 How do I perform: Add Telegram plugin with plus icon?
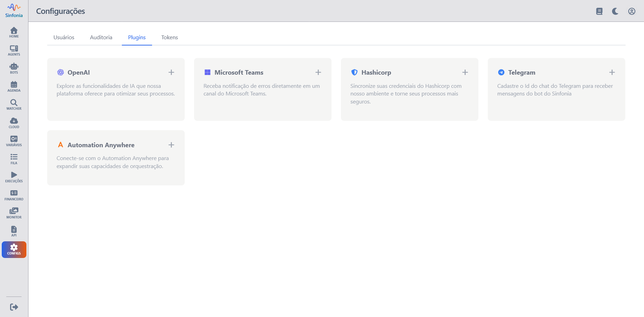(612, 72)
